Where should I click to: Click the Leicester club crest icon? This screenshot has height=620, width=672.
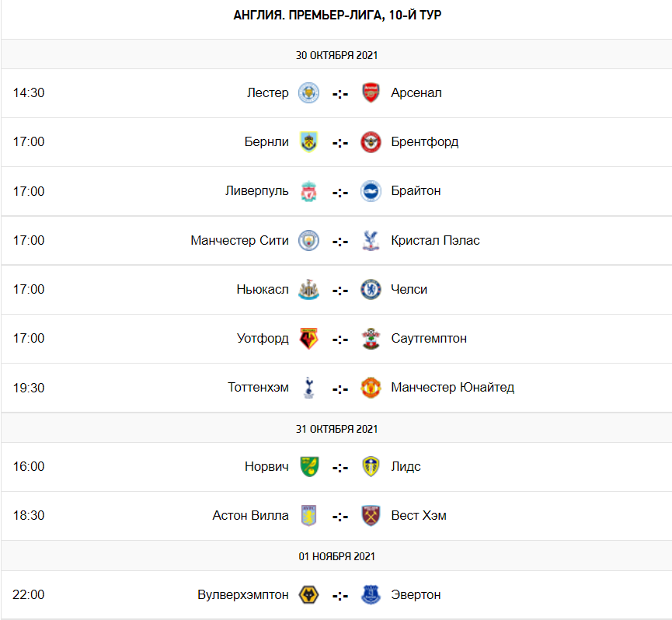308,93
